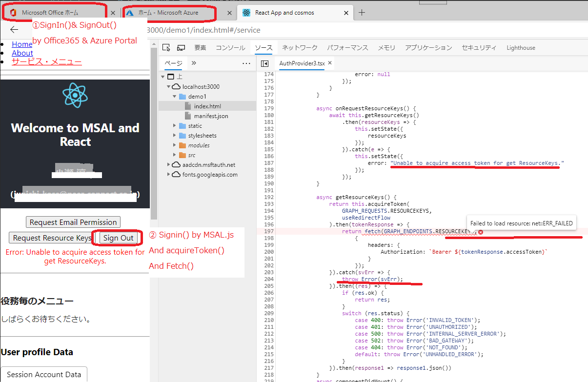Click the Sign Out button

tap(117, 238)
